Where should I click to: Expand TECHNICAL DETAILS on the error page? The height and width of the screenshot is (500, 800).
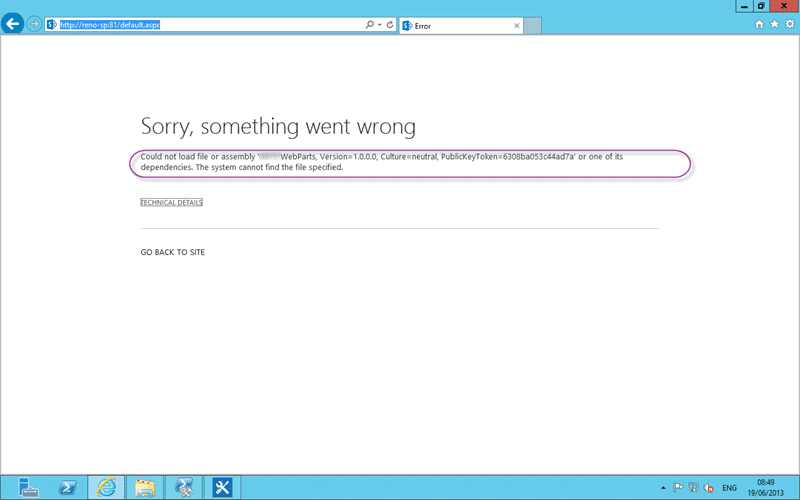(171, 203)
